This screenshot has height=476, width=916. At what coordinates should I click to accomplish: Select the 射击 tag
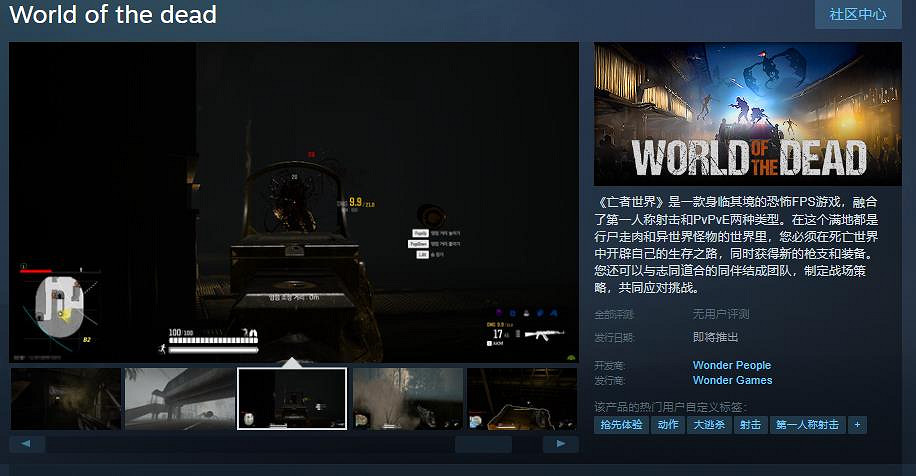click(750, 425)
